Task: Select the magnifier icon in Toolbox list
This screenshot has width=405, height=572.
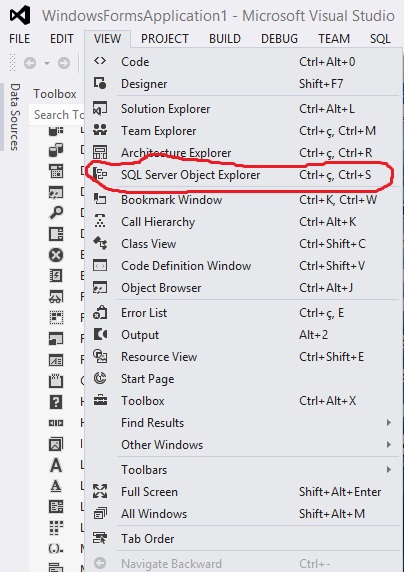Action: pyautogui.click(x=56, y=213)
